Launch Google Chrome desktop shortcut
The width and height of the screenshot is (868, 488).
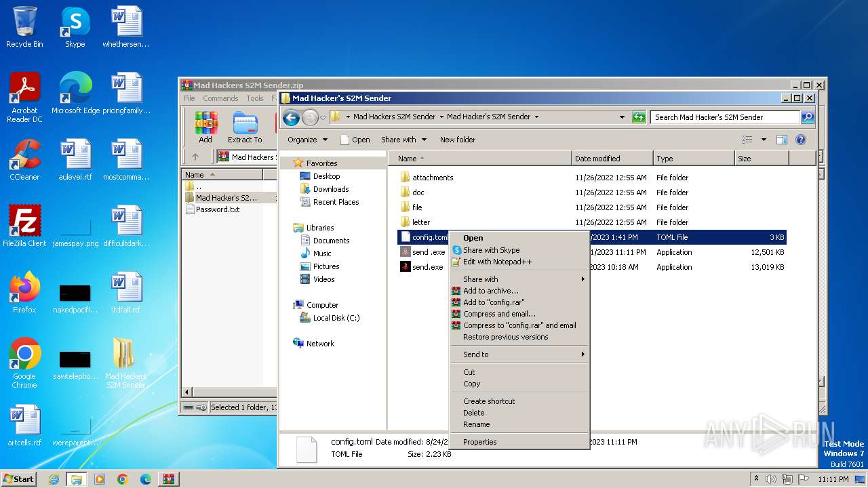(24, 363)
